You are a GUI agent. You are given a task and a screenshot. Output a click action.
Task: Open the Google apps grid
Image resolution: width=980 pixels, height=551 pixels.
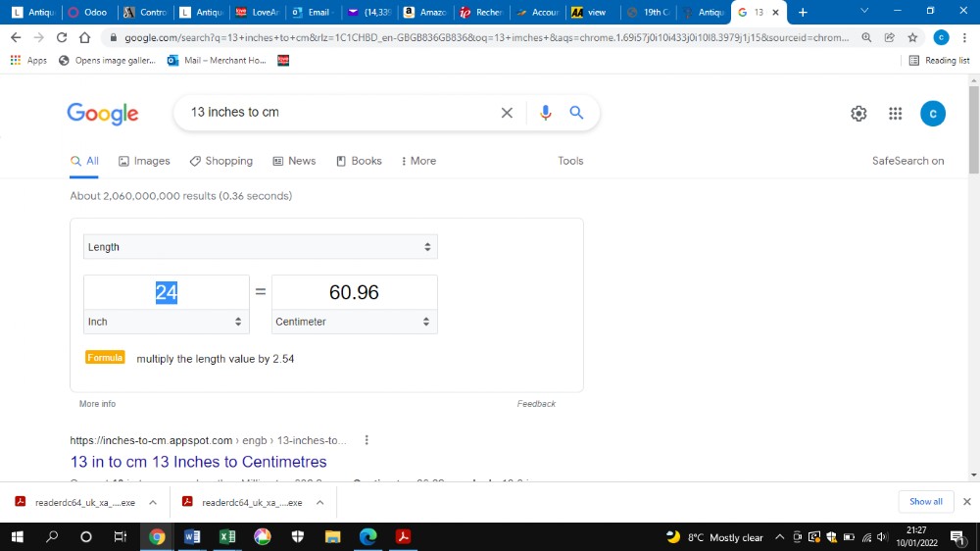pyautogui.click(x=895, y=113)
